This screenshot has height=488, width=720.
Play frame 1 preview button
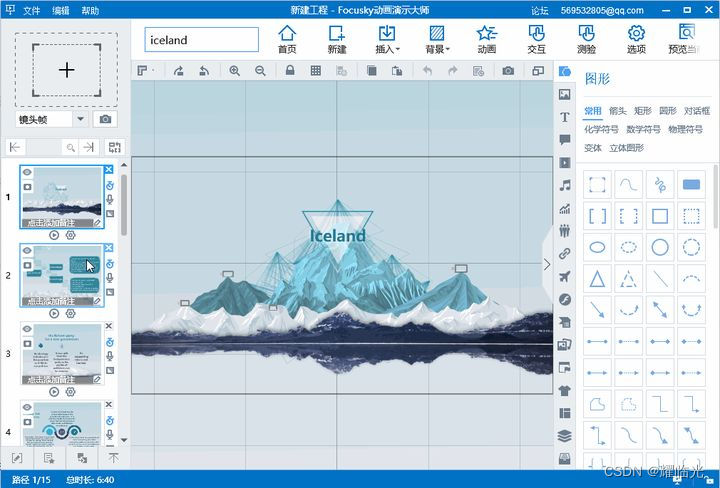(x=54, y=235)
